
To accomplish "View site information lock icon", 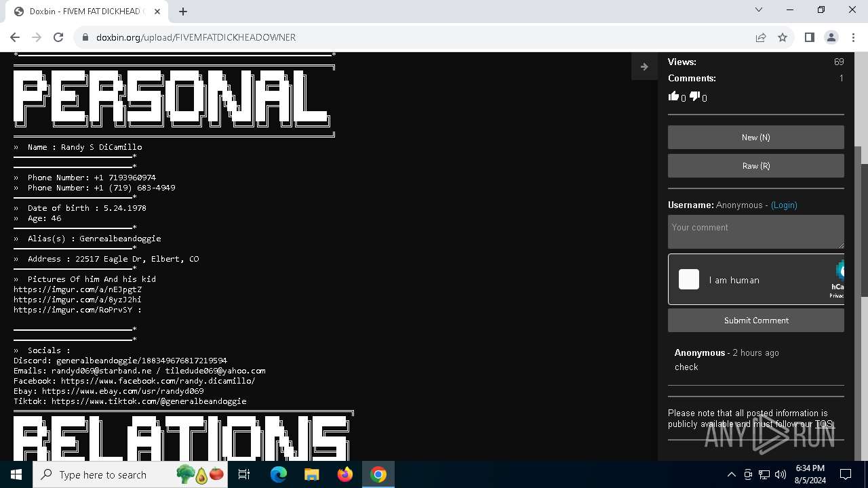I will pyautogui.click(x=85, y=37).
